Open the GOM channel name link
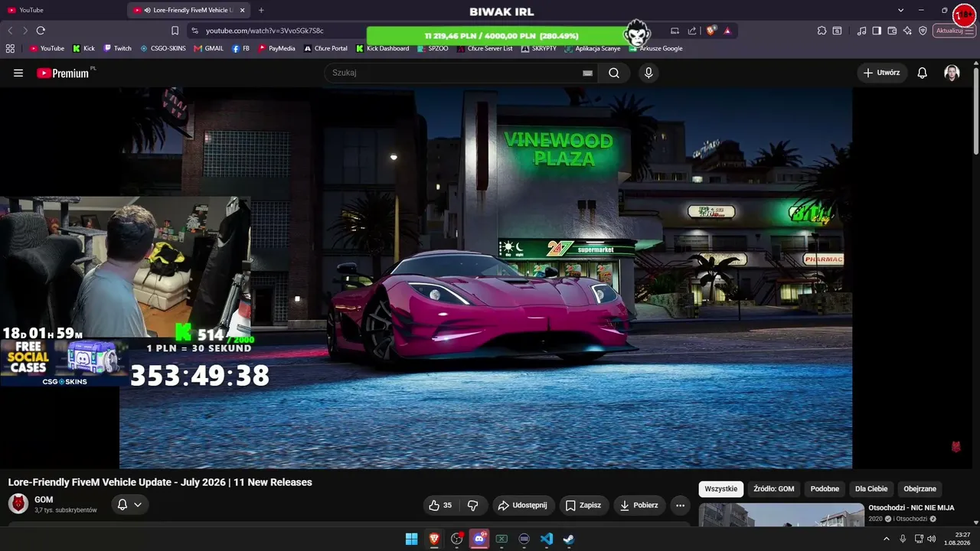The height and width of the screenshot is (551, 980). click(44, 500)
